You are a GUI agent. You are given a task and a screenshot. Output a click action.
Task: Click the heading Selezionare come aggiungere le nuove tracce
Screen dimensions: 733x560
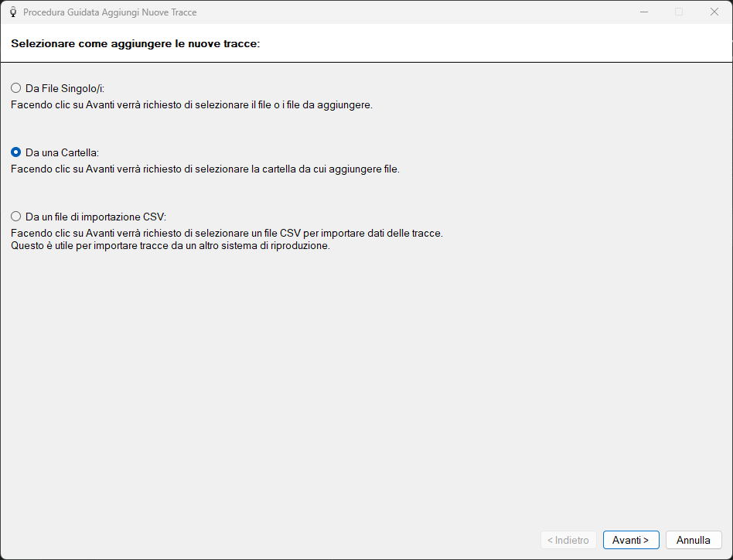tap(135, 43)
